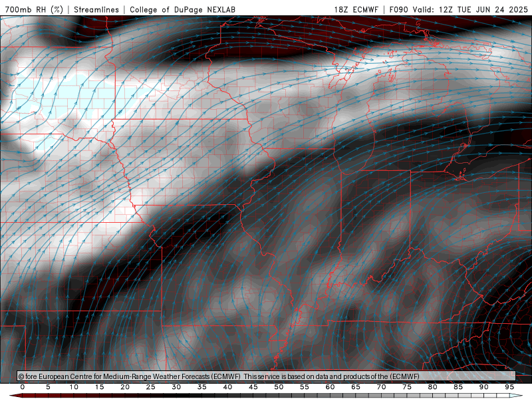Click the "700mb RH (%)" title text
The height and width of the screenshot is (399, 532).
[34, 9]
